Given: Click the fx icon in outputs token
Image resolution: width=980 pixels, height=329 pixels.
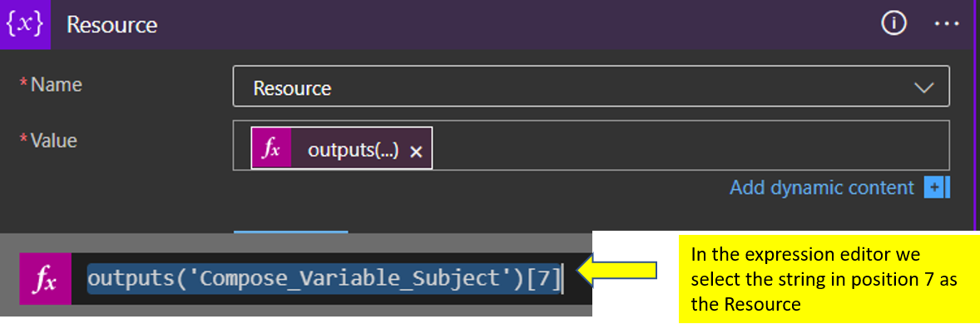Looking at the screenshot, I should pyautogui.click(x=271, y=149).
